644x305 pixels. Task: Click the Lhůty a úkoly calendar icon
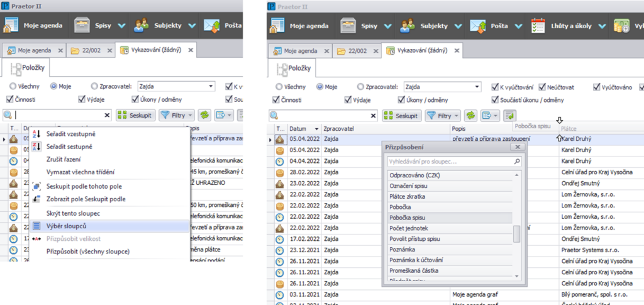[538, 26]
